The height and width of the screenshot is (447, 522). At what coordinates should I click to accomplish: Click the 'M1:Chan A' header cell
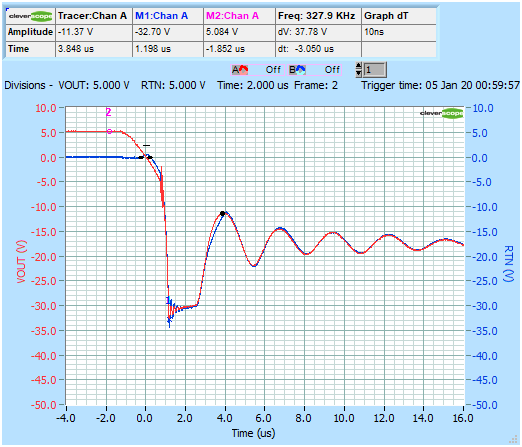168,16
